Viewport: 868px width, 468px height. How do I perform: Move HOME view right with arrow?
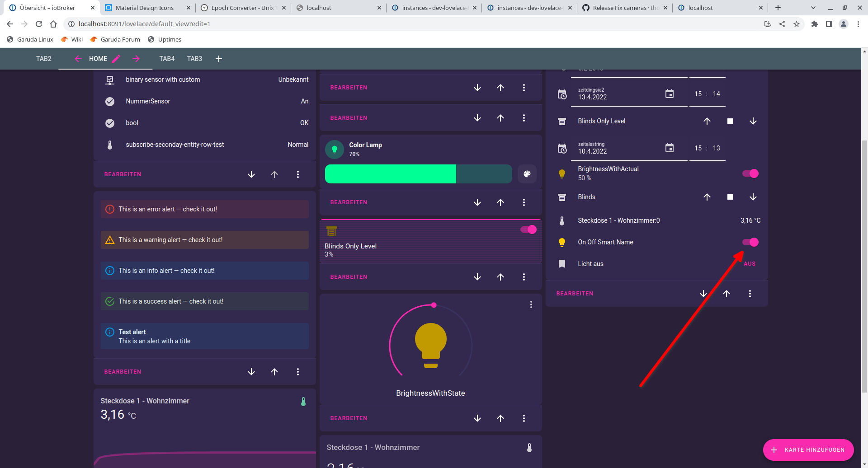[136, 59]
